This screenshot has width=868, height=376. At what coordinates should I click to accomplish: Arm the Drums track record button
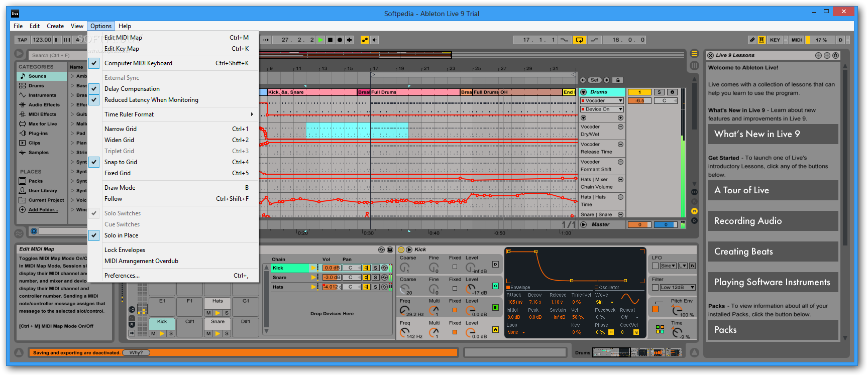tap(672, 92)
